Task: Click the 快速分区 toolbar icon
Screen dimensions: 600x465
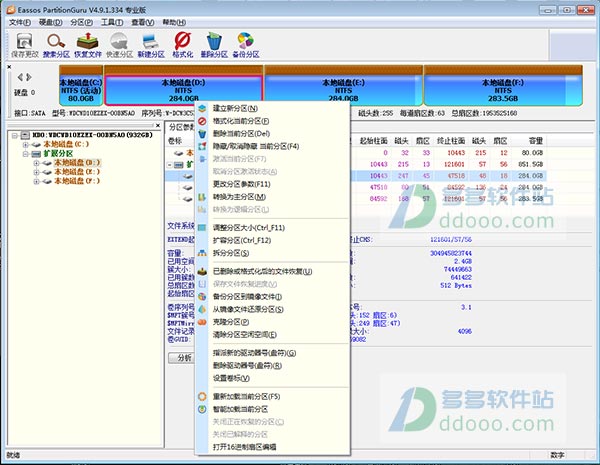Action: click(119, 45)
